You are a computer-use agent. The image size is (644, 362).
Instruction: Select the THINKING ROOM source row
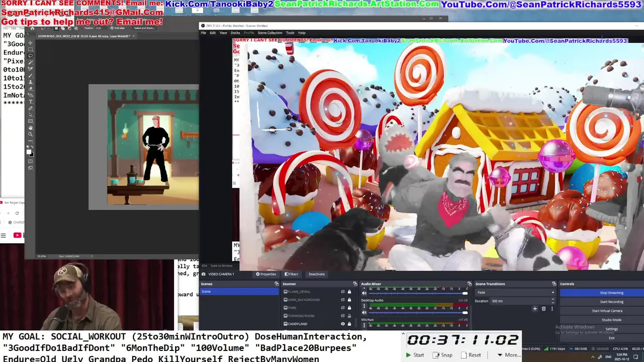point(318,316)
